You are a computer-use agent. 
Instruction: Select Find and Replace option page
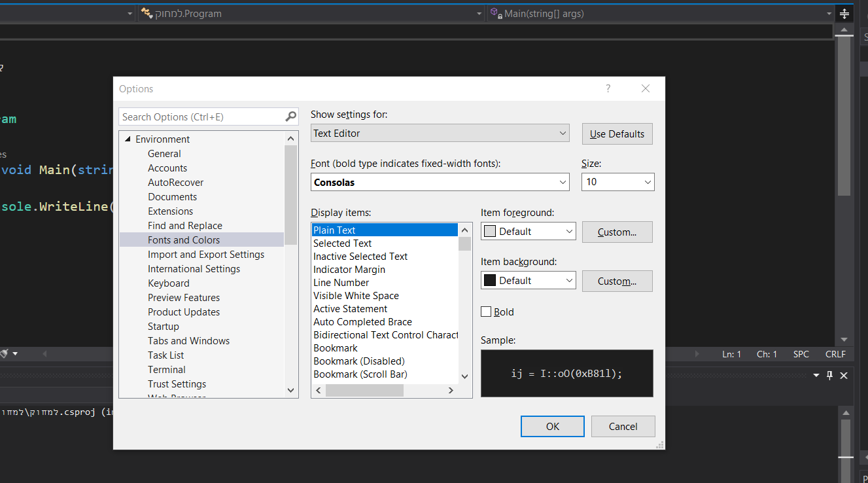(185, 225)
